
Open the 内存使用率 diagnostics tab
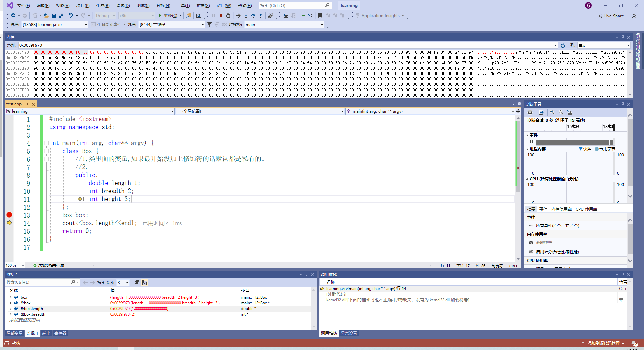pos(561,209)
